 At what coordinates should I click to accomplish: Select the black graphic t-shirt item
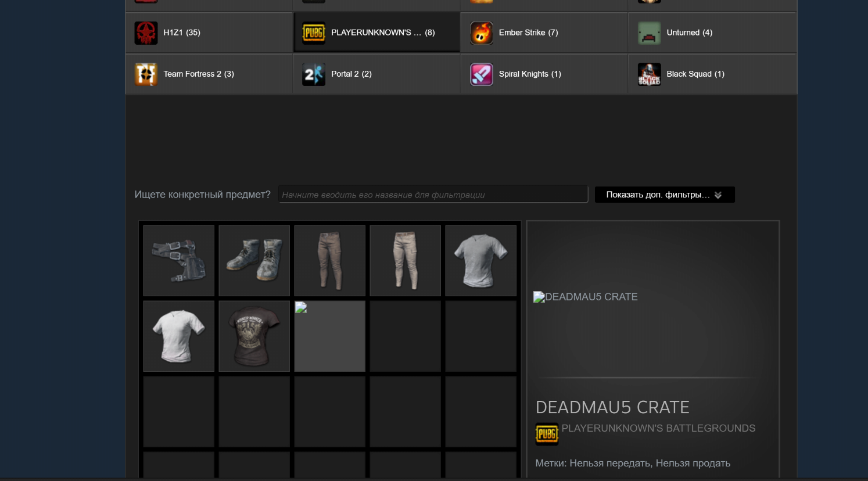(254, 336)
